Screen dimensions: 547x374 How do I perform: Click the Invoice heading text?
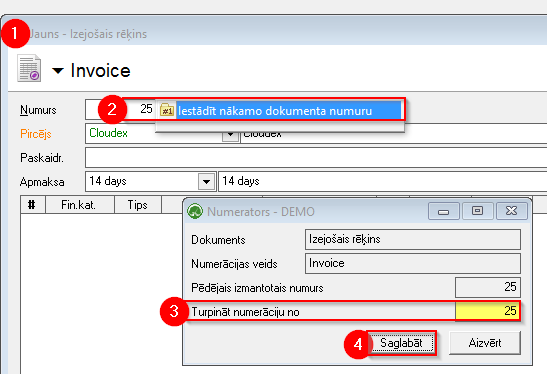[100, 71]
